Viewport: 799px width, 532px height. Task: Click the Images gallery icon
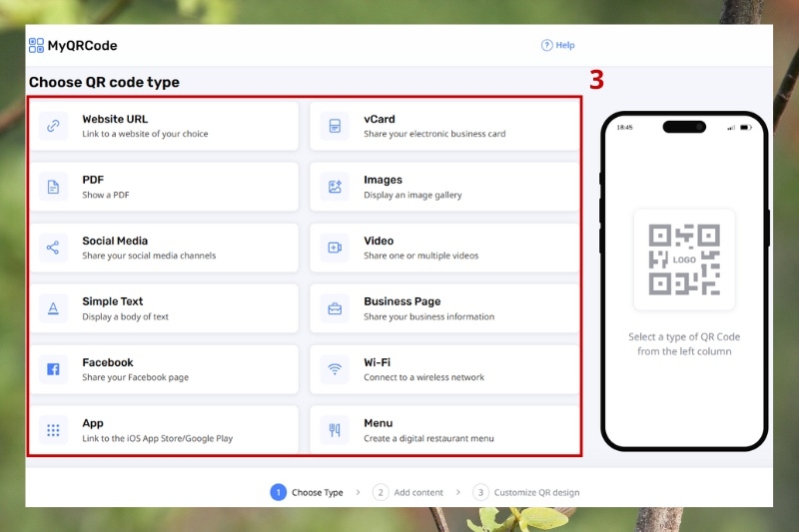pyautogui.click(x=335, y=187)
